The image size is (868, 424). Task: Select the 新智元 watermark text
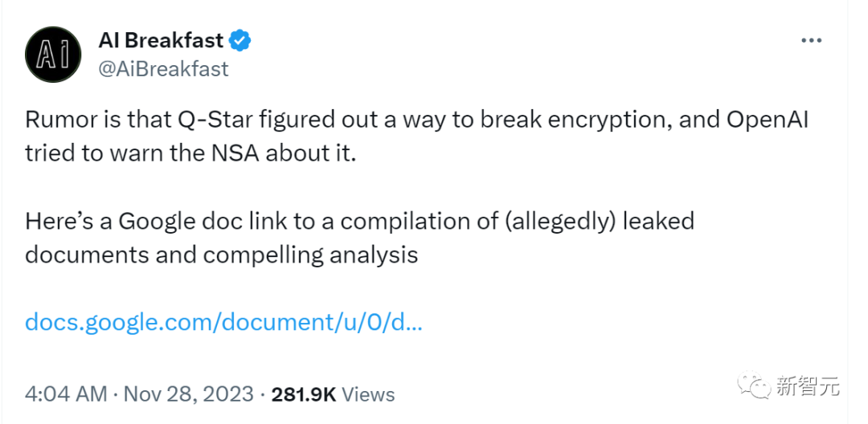pyautogui.click(x=807, y=385)
